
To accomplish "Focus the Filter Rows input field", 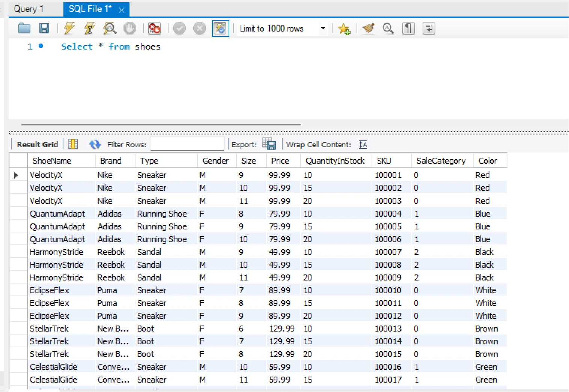I will click(187, 144).
